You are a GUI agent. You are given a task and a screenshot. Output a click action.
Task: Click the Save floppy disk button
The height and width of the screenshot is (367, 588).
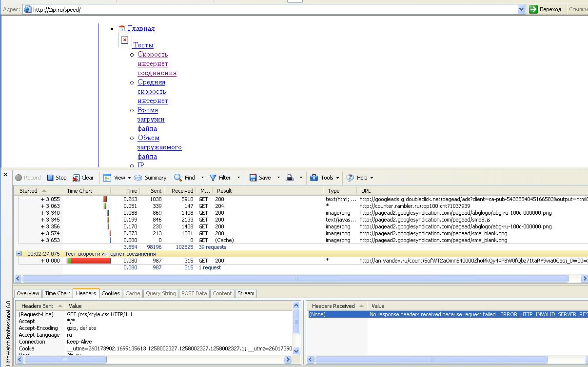(x=260, y=178)
